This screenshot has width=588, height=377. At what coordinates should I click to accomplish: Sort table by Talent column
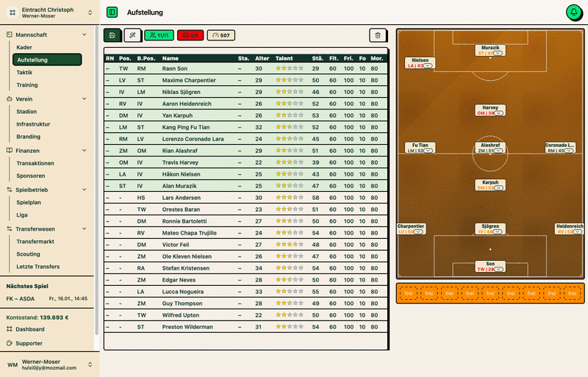(x=284, y=58)
